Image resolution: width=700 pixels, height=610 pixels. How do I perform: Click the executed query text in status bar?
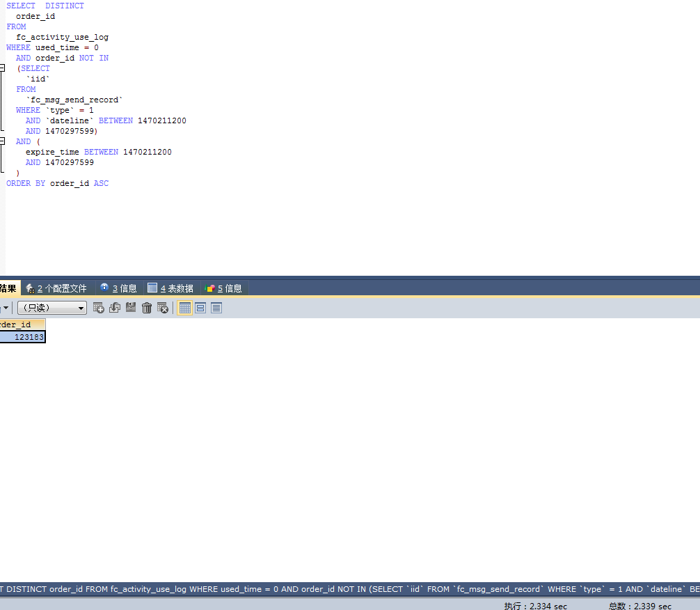(350, 589)
